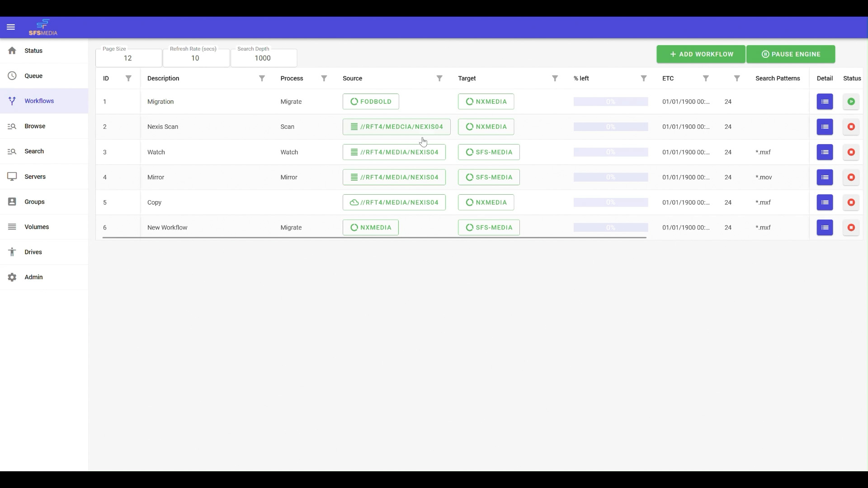Open the Browse page
This screenshot has height=488, width=868.
tap(44, 126)
